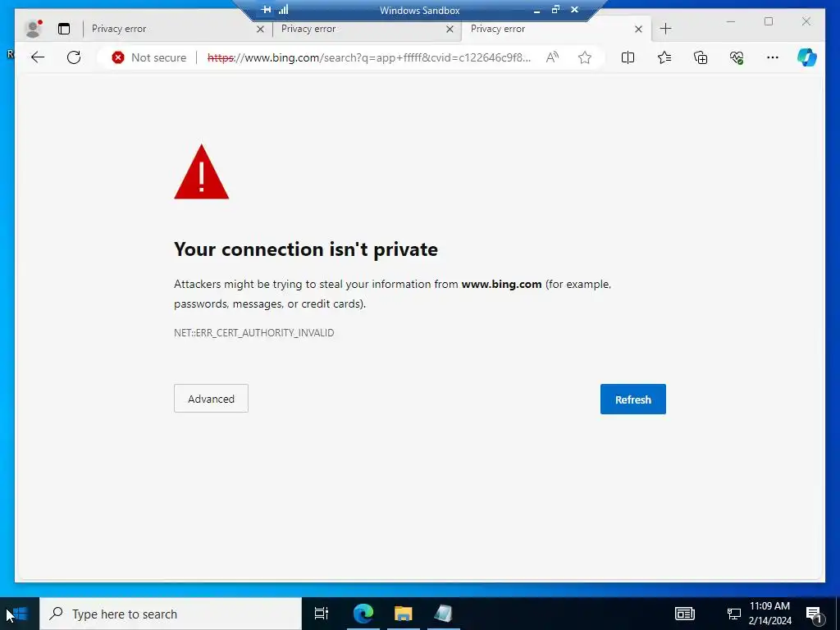Open Browser essentials heart icon
This screenshot has height=630, width=840.
pyautogui.click(x=737, y=57)
